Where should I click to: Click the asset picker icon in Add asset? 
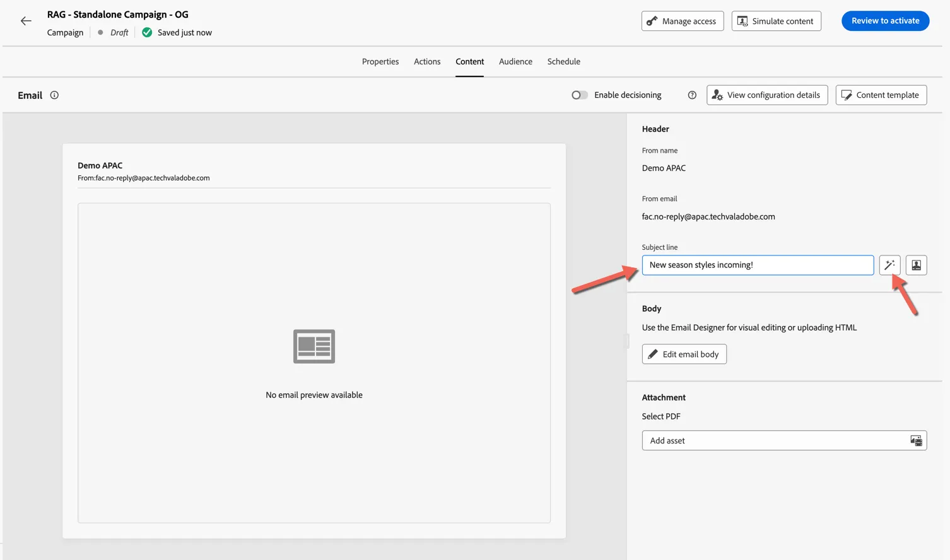[x=916, y=440]
